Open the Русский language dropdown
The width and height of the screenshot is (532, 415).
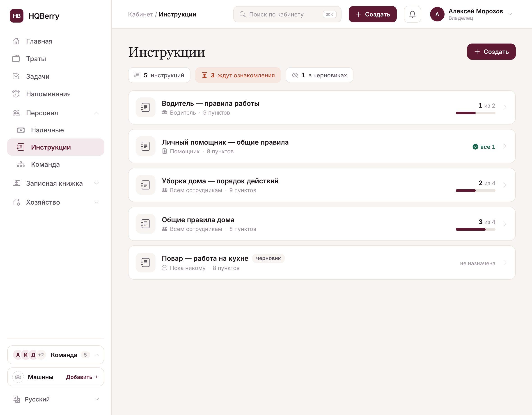click(96, 399)
